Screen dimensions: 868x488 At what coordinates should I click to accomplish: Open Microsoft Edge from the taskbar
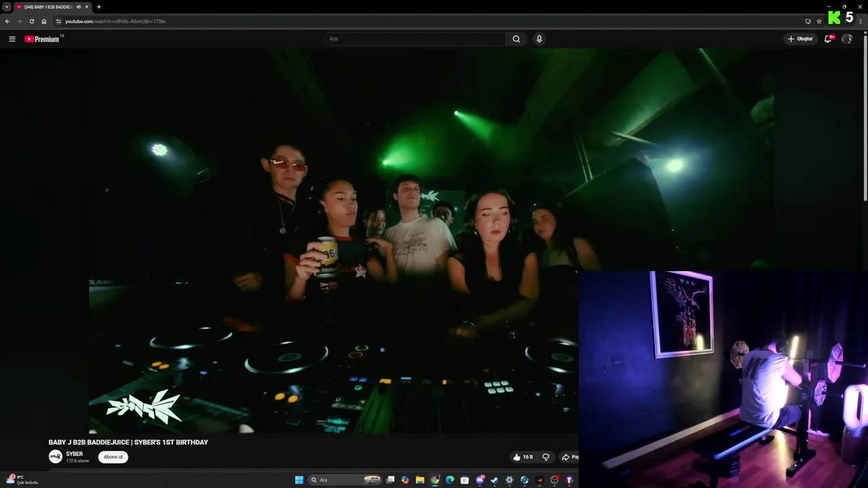pyautogui.click(x=450, y=480)
